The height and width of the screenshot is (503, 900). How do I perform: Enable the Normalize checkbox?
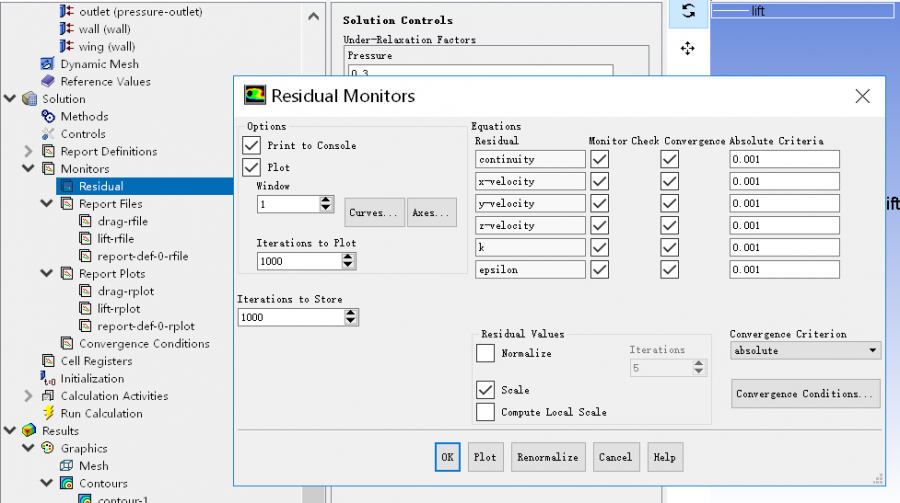[486, 353]
